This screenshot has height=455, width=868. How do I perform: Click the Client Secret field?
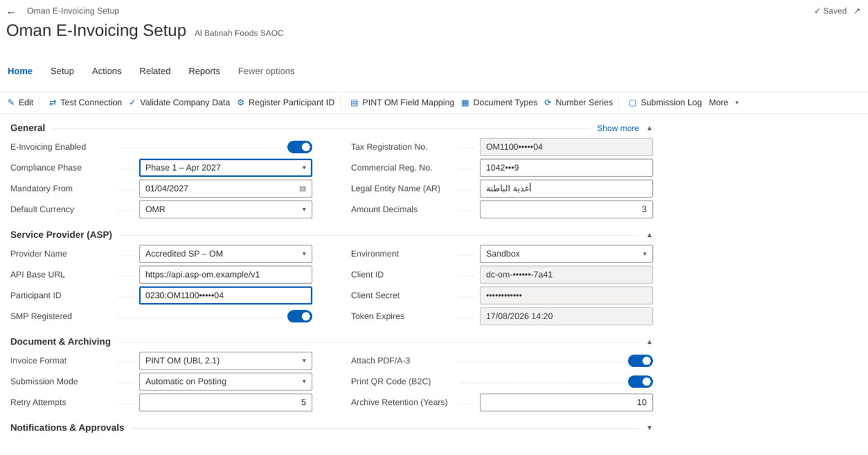[566, 295]
